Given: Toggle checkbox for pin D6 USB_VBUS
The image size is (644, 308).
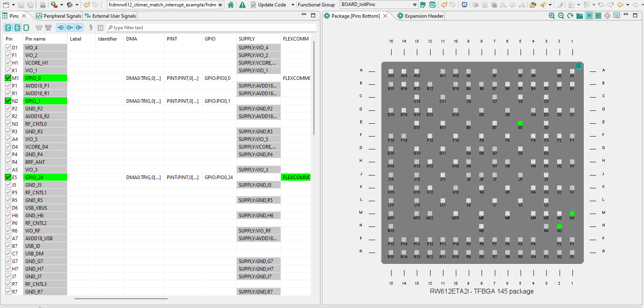Looking at the screenshot, I should [8, 208].
